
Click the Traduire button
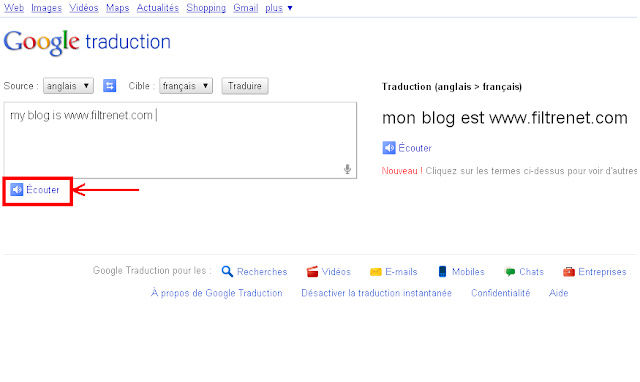click(x=245, y=86)
